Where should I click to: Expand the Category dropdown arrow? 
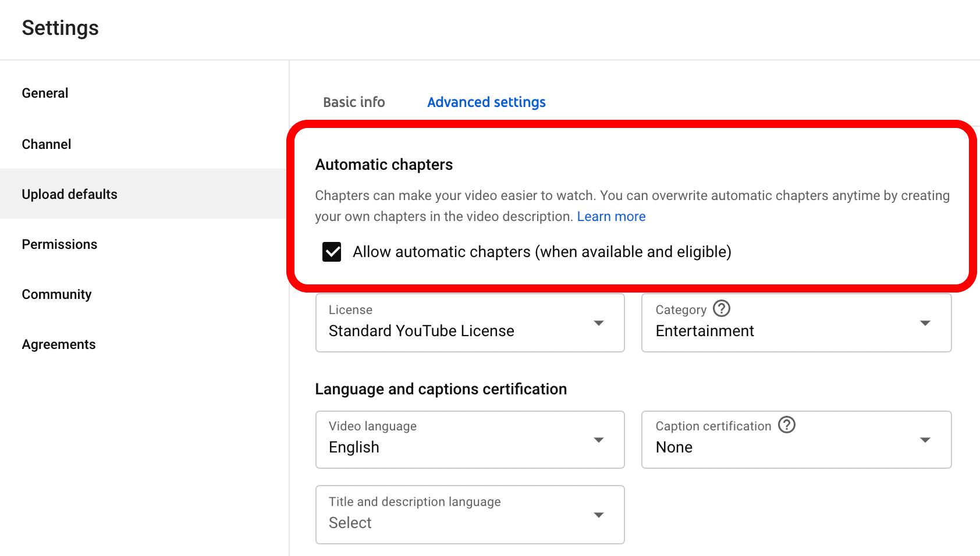(x=925, y=323)
